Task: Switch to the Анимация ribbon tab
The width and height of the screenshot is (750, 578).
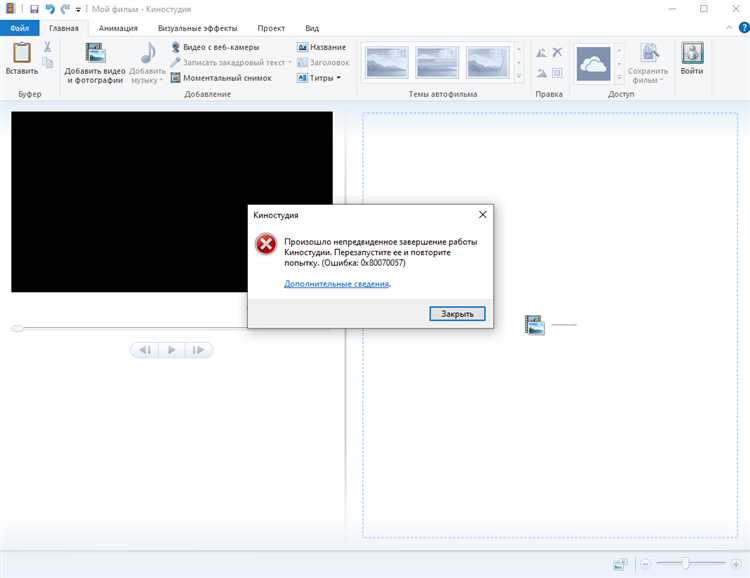Action: [118, 28]
